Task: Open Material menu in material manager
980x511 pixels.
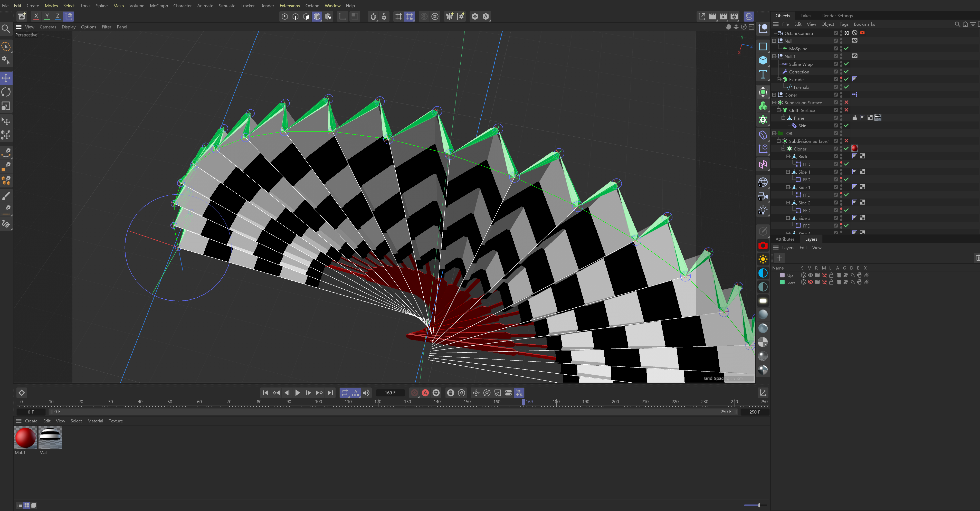Action: pos(95,421)
